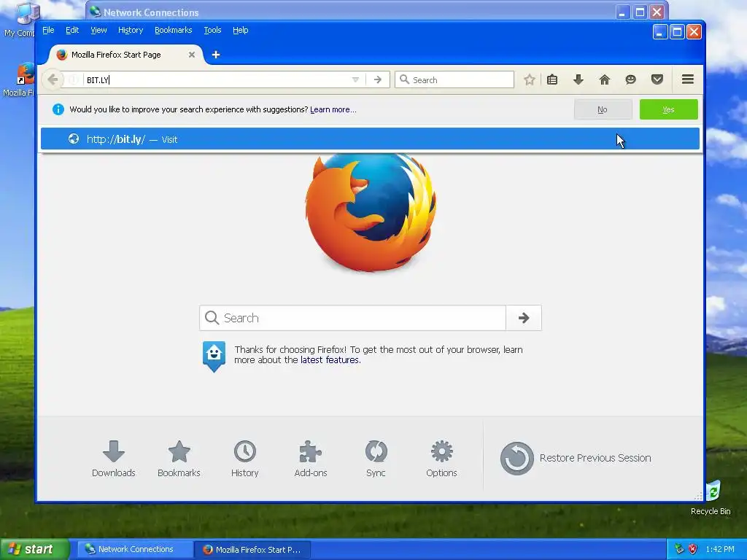Go to the Home page icon
This screenshot has height=560, width=747.
(605, 79)
